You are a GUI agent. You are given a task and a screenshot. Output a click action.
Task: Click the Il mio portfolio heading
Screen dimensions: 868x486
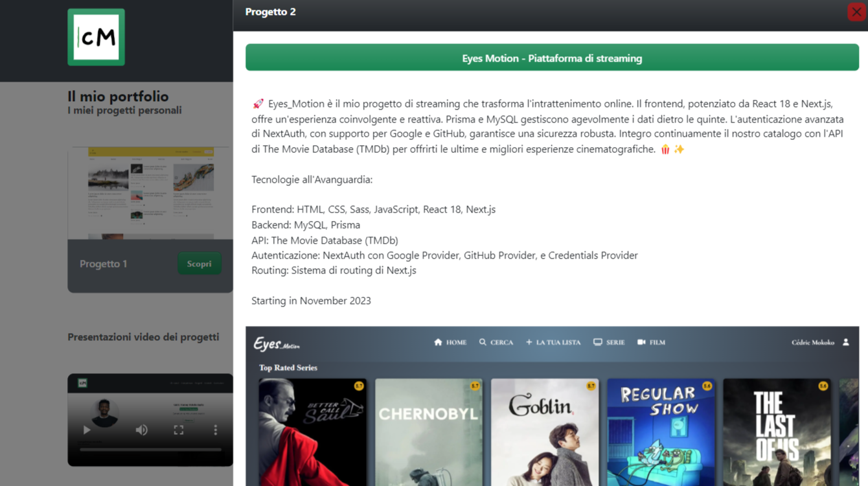[118, 97]
